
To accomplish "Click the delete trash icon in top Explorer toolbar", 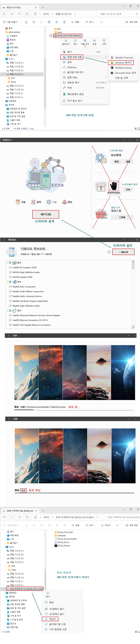I will pyautogui.click(x=64, y=22).
